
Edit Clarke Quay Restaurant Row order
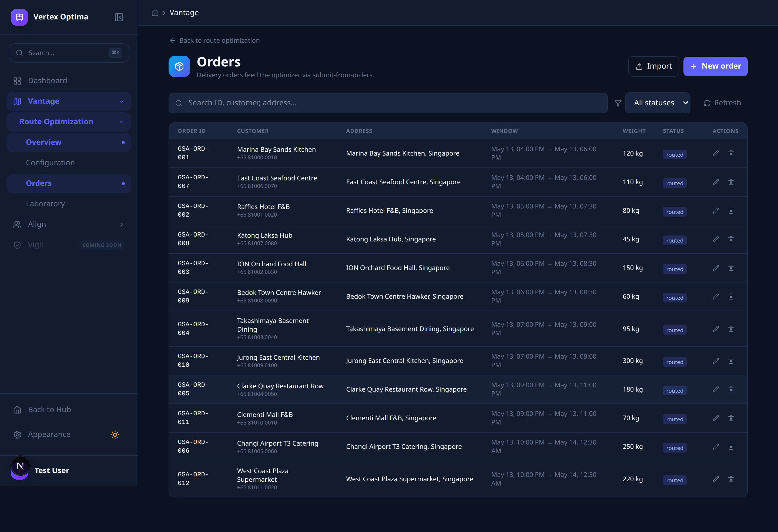click(x=716, y=389)
